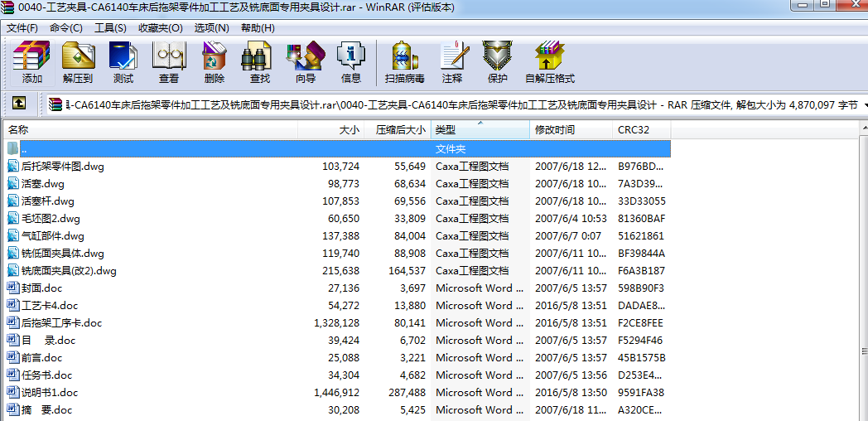Sort by the 大小 column header
The height and width of the screenshot is (421, 868).
pyautogui.click(x=331, y=130)
